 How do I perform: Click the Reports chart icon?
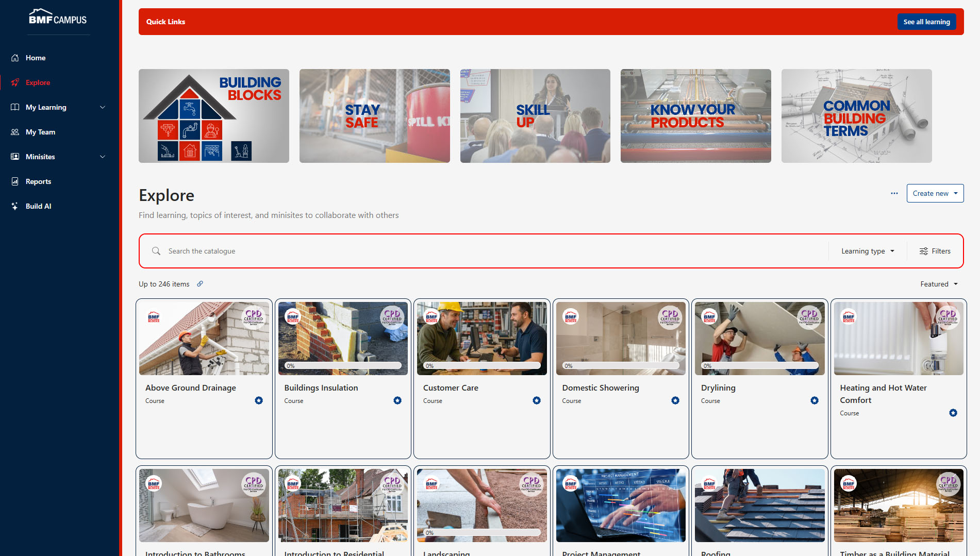pos(15,181)
